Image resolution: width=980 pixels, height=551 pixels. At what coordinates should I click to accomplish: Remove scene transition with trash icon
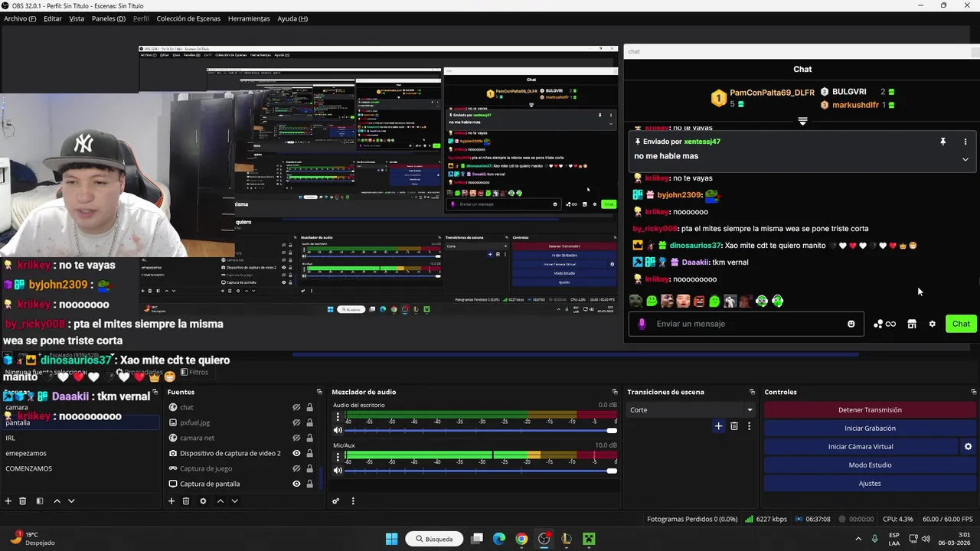tap(734, 426)
